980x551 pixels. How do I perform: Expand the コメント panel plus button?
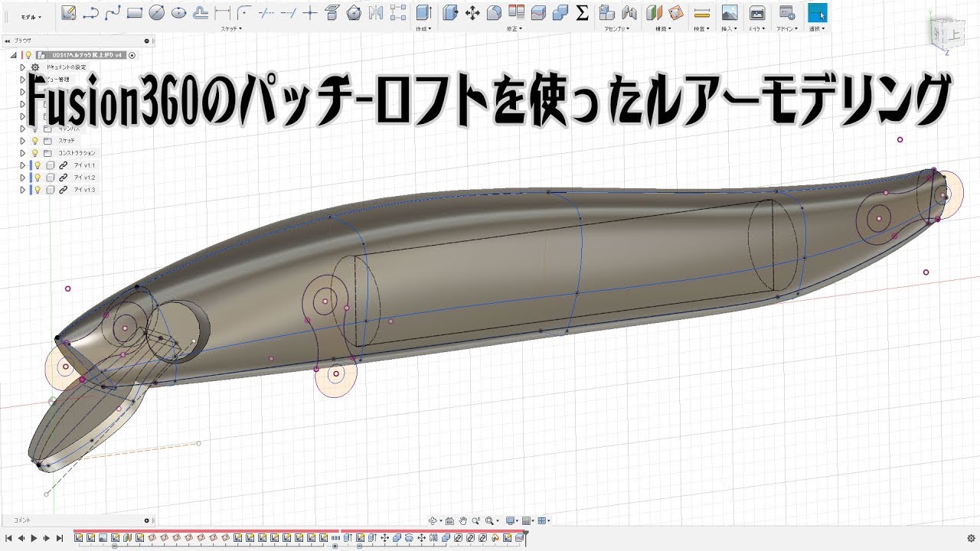click(x=146, y=520)
